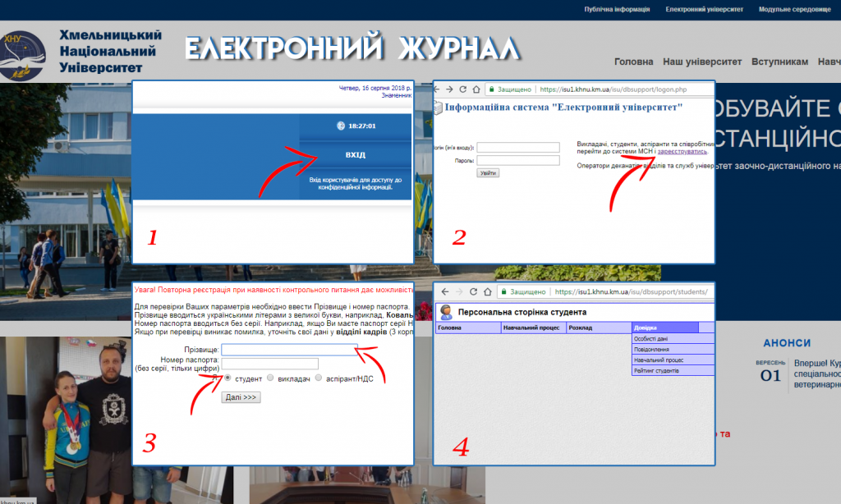Click the 'Далі >>>' button

click(241, 397)
